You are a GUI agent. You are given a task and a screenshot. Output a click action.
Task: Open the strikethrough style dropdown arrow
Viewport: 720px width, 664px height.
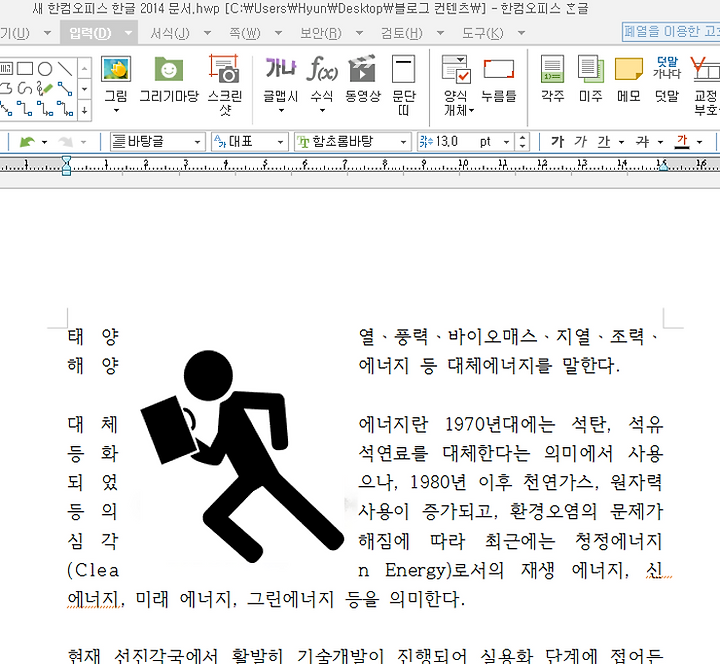click(660, 142)
